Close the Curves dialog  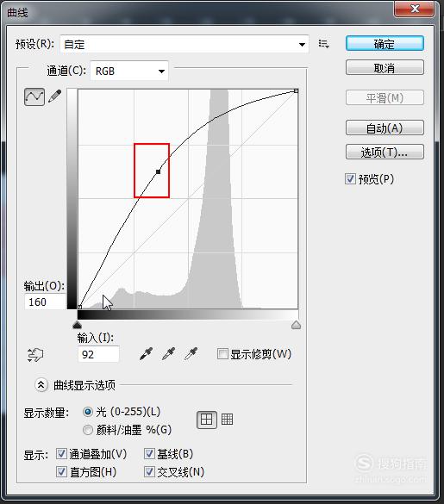point(415,9)
